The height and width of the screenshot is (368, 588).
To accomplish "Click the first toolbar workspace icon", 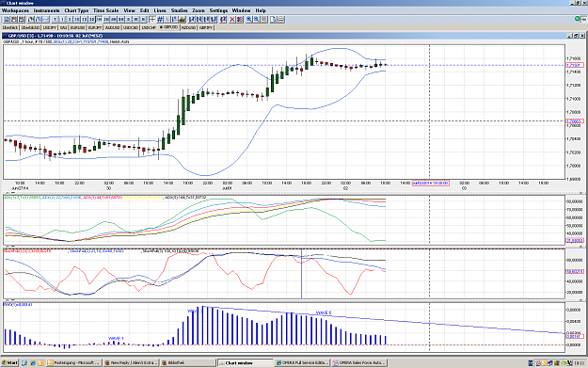I will point(7,19).
